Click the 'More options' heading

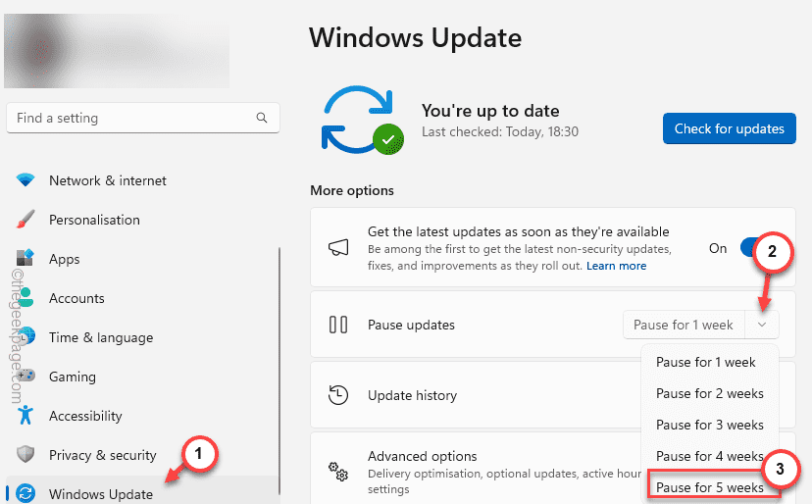(x=352, y=190)
